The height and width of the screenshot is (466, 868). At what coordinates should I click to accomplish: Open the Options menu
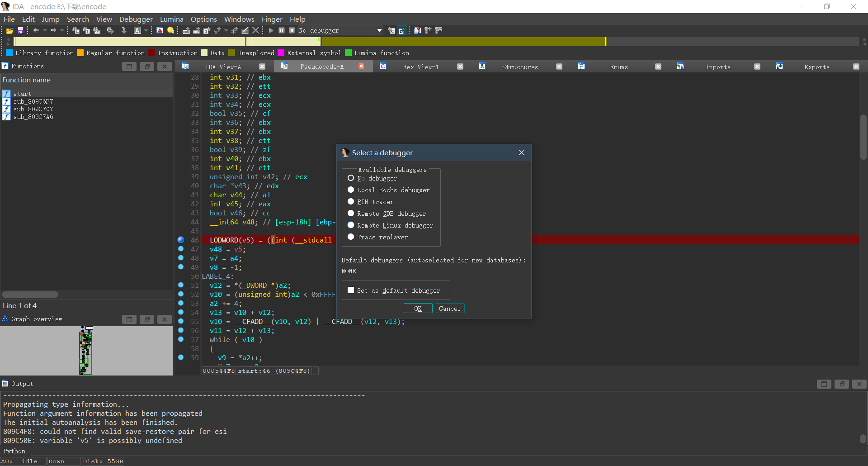204,19
